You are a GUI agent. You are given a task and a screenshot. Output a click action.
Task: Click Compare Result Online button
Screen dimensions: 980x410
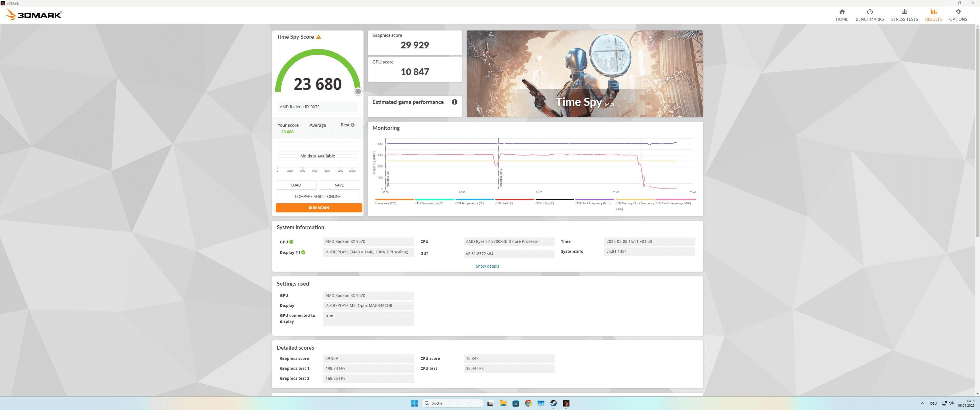[318, 196]
